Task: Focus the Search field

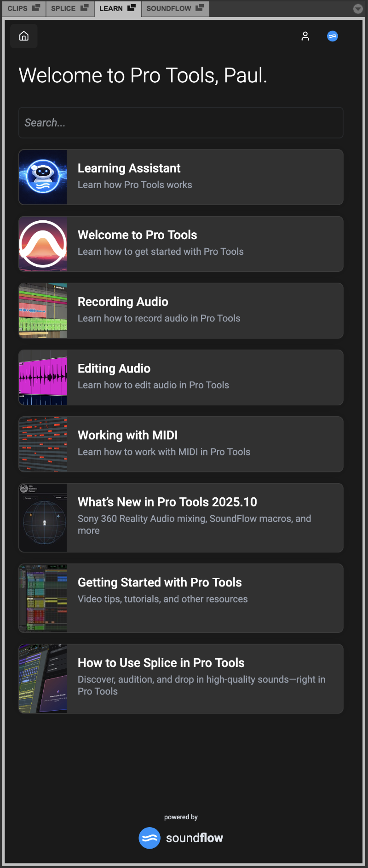Action: point(181,123)
